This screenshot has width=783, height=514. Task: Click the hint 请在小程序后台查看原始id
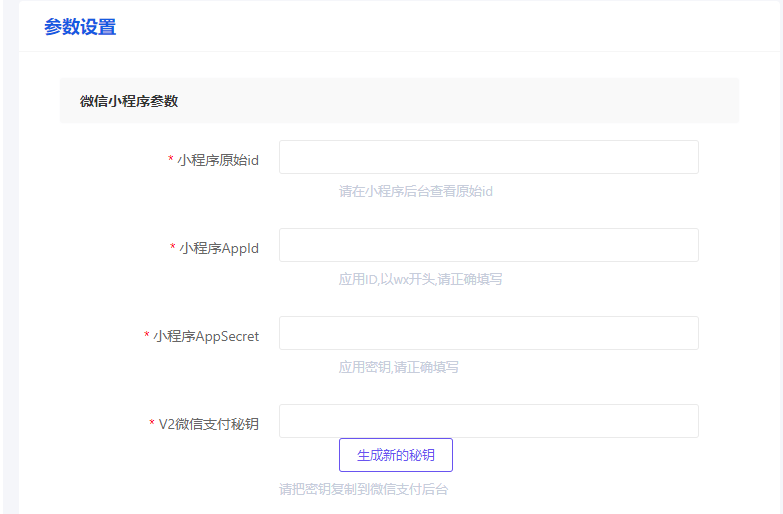point(415,191)
